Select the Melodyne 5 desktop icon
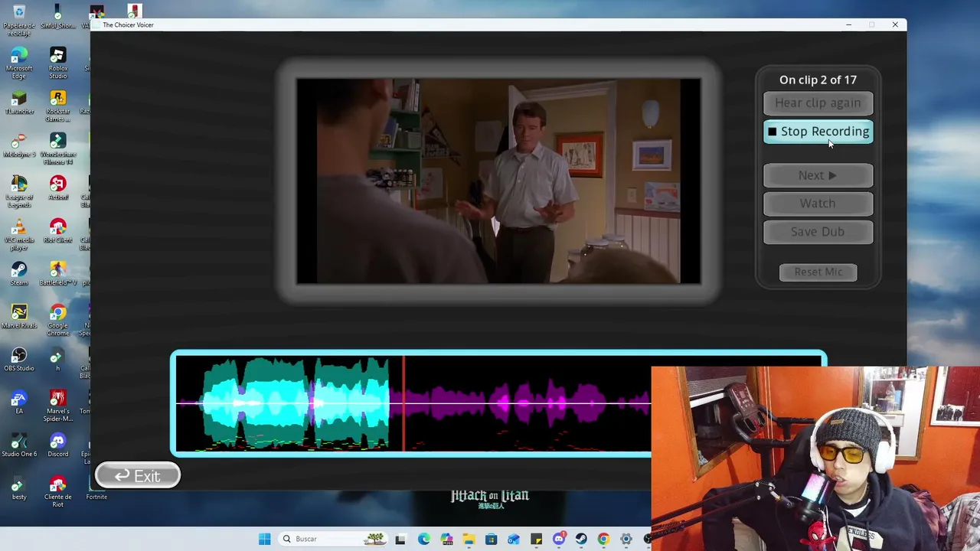The width and height of the screenshot is (980, 551). [19, 145]
